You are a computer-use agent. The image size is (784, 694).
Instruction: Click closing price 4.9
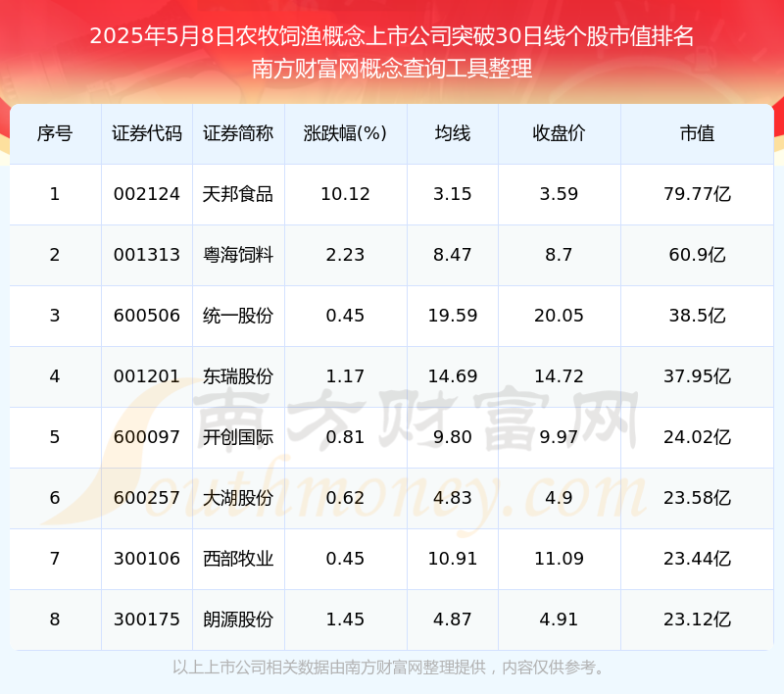pyautogui.click(x=559, y=498)
